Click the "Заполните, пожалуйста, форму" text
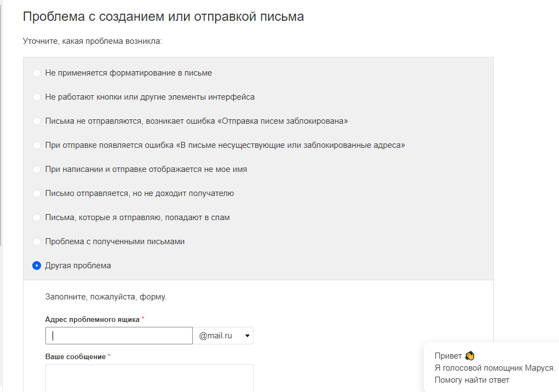Screen dimensions: 559x392 (x=106, y=297)
